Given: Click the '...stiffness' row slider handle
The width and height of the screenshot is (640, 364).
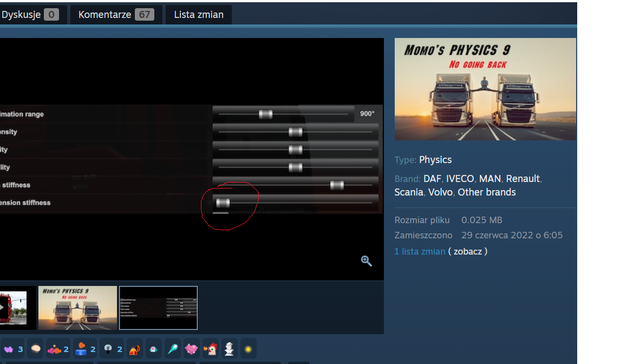Looking at the screenshot, I should pos(337,185).
